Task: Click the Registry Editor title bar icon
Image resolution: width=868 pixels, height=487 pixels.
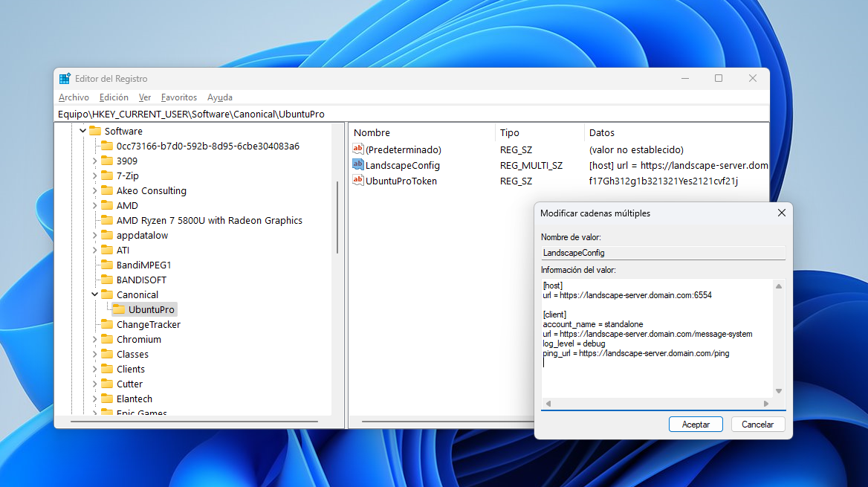Action: click(65, 77)
